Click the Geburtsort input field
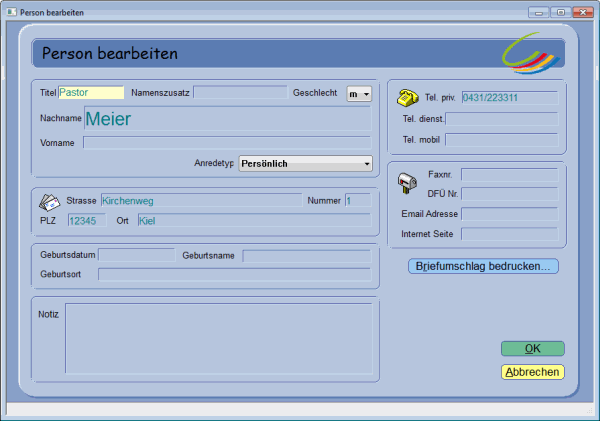This screenshot has height=421, width=600. pos(235,274)
